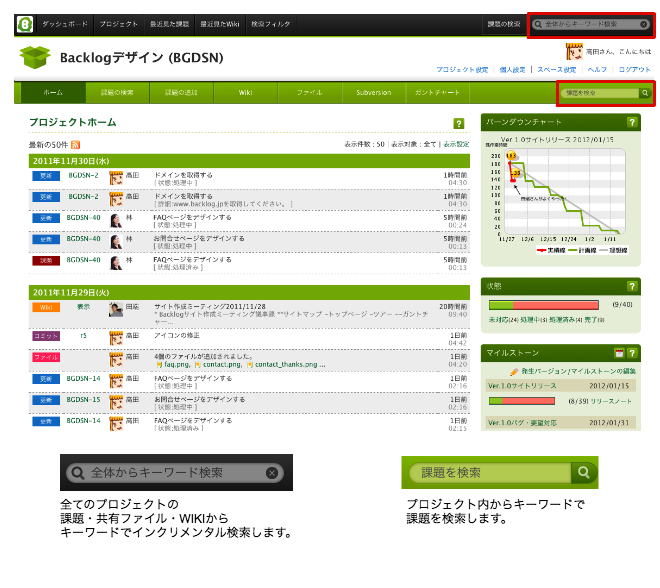Click 課題の検索 in the black top bar
The image size is (660, 588).
[504, 24]
